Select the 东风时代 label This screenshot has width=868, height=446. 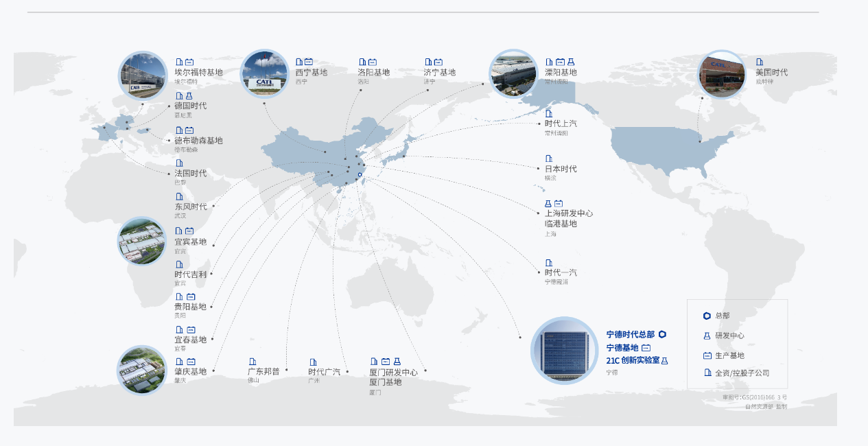[190, 207]
